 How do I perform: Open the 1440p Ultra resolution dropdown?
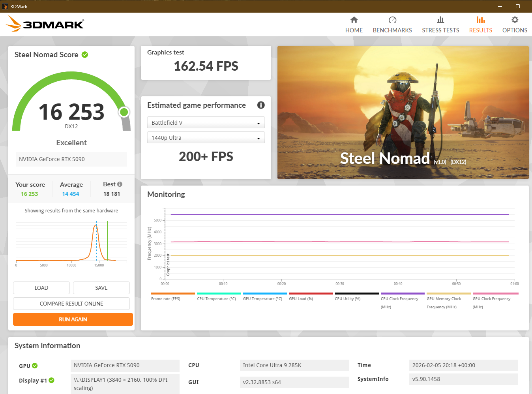click(206, 138)
